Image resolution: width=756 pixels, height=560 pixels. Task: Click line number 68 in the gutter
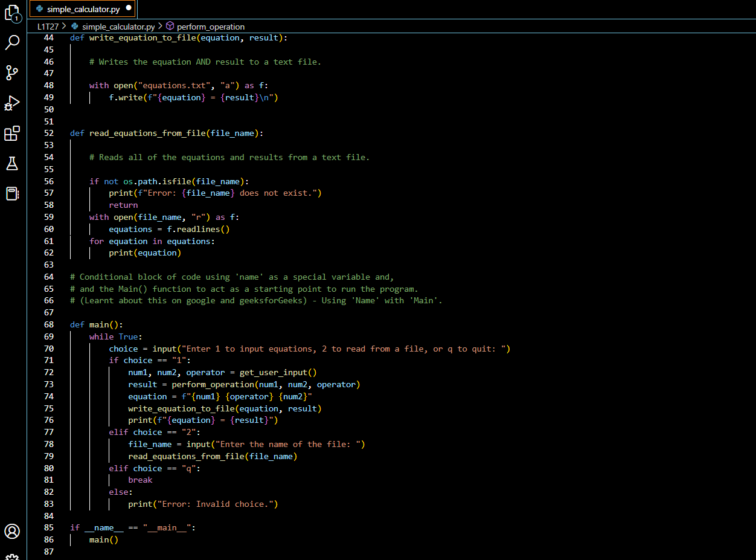48,324
